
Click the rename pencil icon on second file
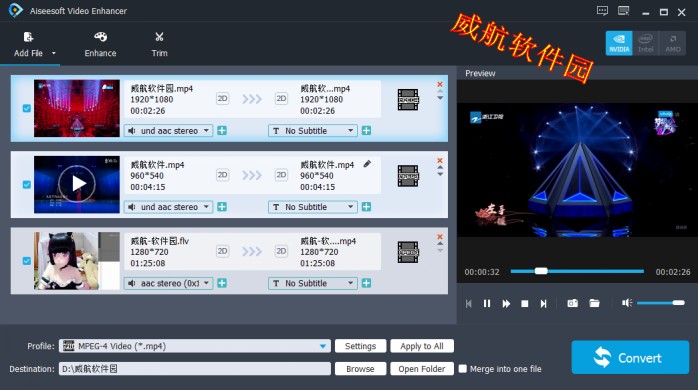pyautogui.click(x=367, y=164)
